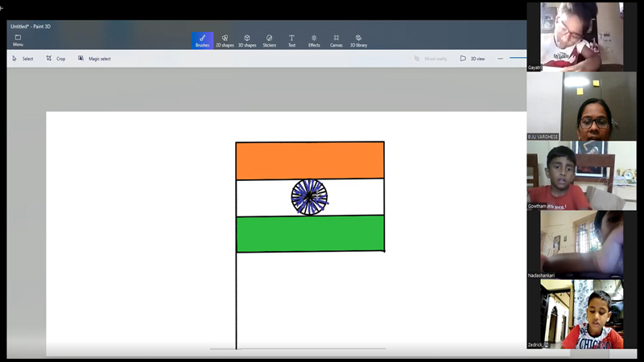Select the Brushes tool
Viewport: 644px width, 362px height.
tap(202, 40)
